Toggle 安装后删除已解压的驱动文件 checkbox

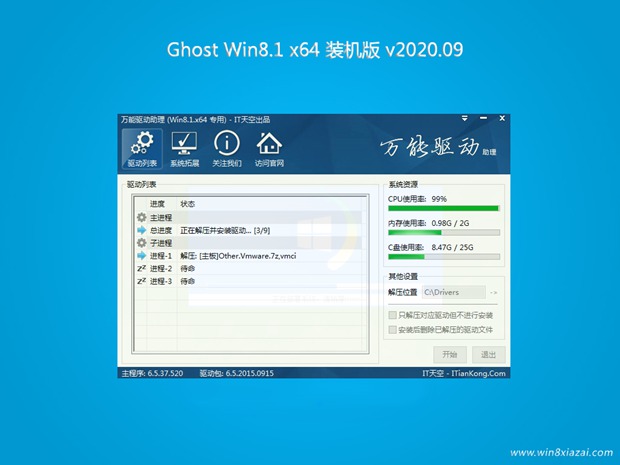[393, 329]
